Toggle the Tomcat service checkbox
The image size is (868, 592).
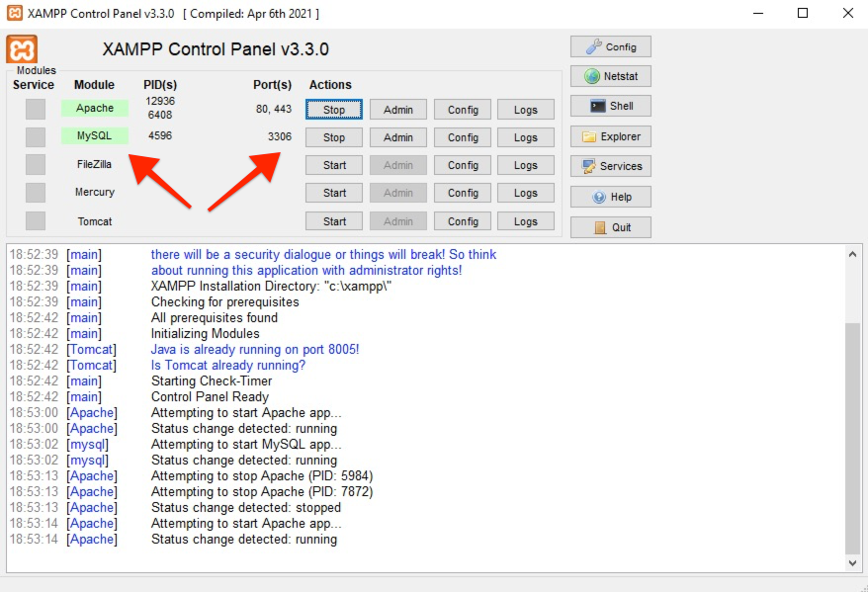36,220
